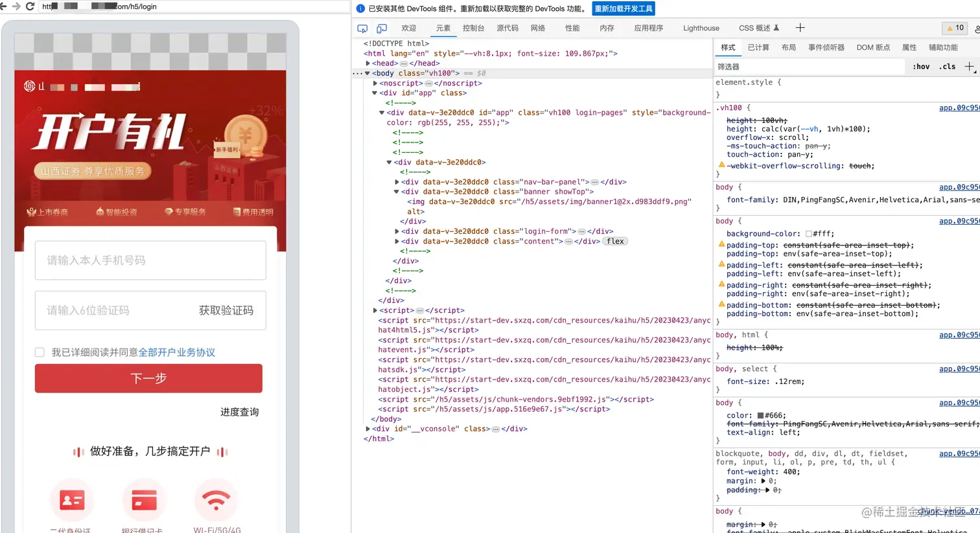Screen dimensions: 980x533
Task: Switch to the Lighthouse tab
Action: pos(701,28)
